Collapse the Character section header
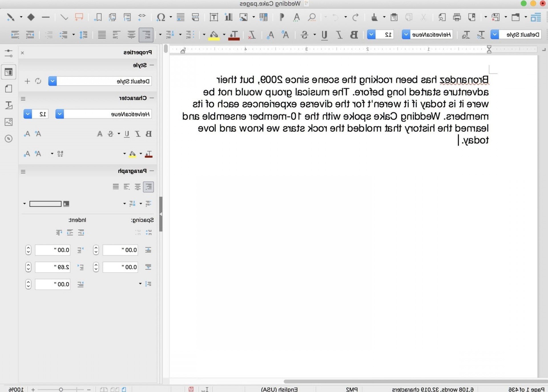The image size is (548, 392). tap(152, 98)
